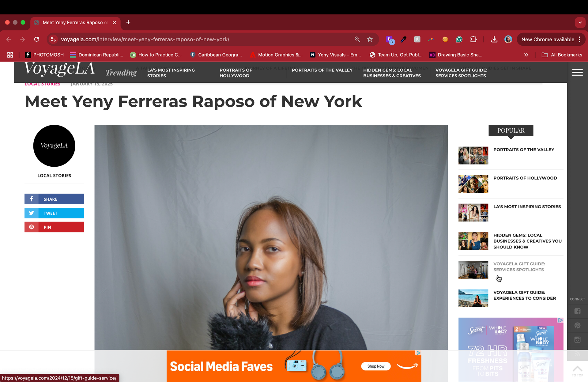The width and height of the screenshot is (588, 382).
Task: Reload the page with refresh icon
Action: pos(36,39)
